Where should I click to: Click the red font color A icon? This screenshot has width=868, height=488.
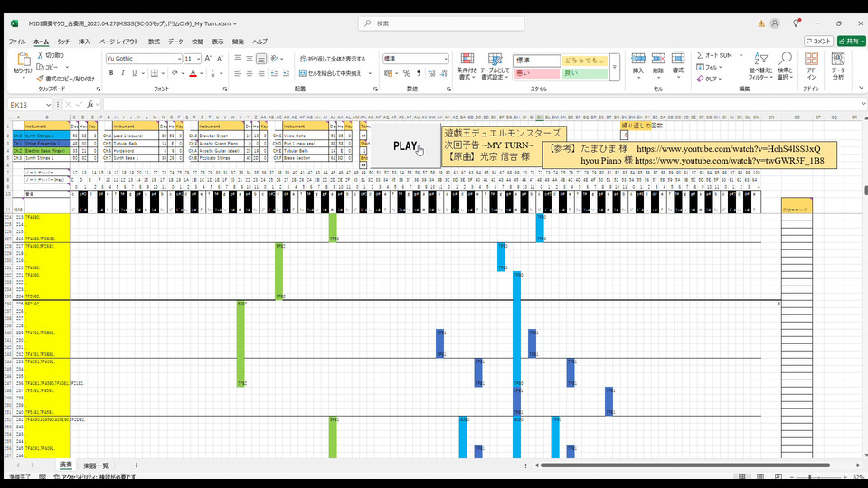(x=193, y=73)
